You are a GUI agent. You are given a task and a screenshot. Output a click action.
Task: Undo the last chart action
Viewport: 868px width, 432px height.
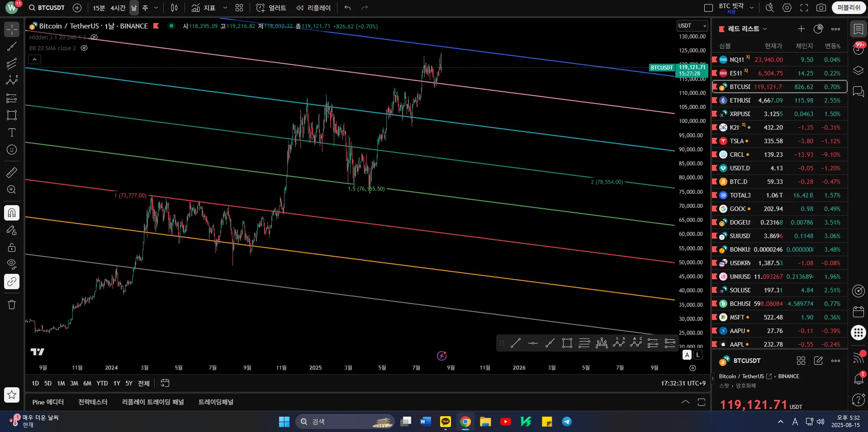(x=347, y=8)
